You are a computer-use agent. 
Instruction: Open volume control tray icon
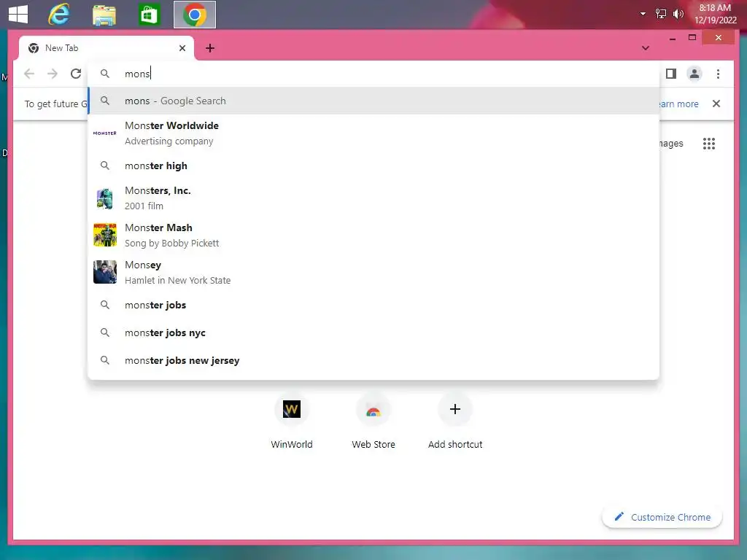coord(678,14)
